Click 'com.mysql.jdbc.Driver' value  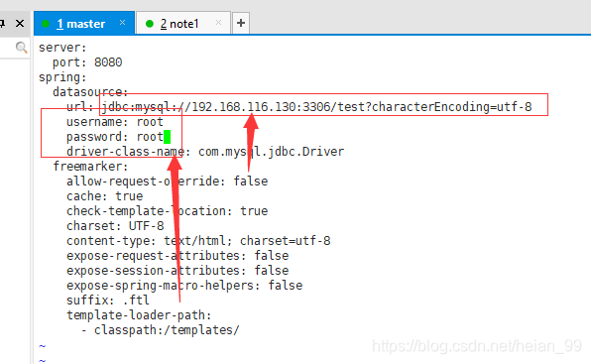click(271, 152)
